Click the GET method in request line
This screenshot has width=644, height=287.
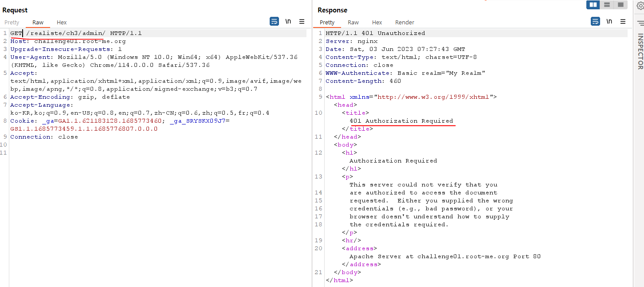(16, 33)
